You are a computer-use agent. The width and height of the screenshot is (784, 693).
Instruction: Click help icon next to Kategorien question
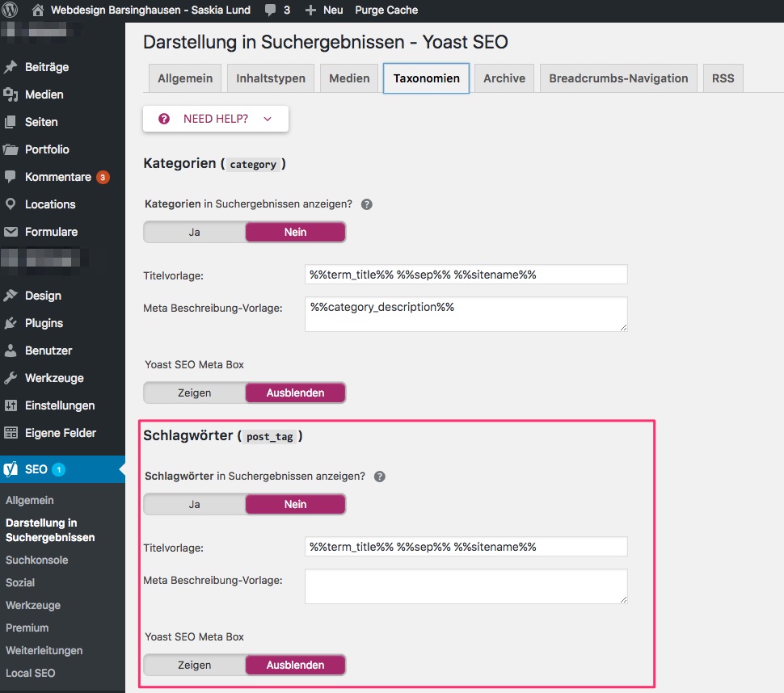[x=366, y=204]
